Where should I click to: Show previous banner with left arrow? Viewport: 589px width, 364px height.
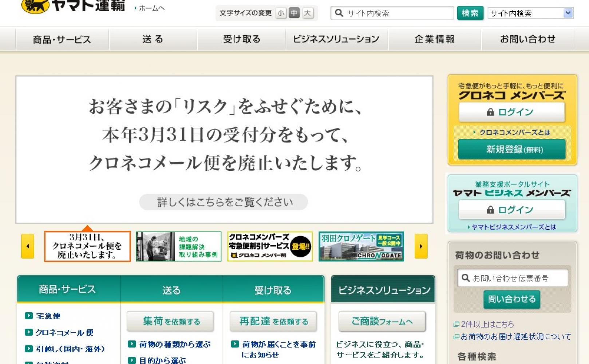click(x=28, y=246)
